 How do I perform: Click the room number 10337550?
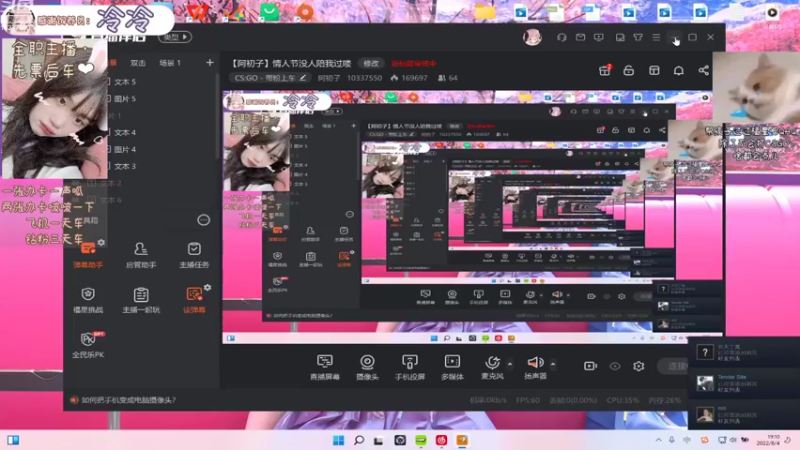tap(364, 78)
